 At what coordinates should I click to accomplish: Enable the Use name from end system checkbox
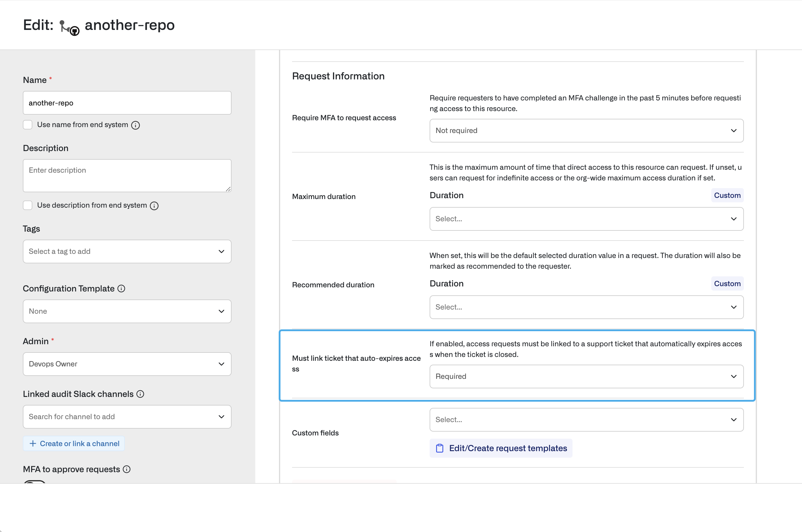[28, 124]
